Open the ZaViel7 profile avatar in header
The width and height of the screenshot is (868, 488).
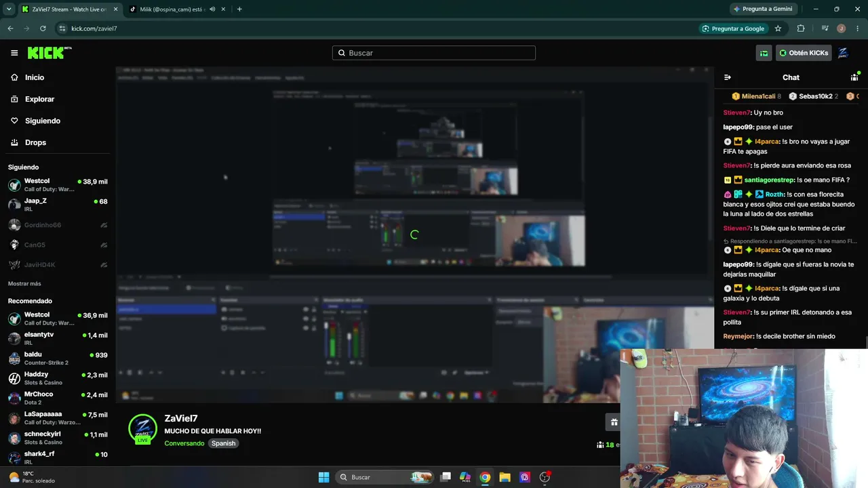pos(844,53)
